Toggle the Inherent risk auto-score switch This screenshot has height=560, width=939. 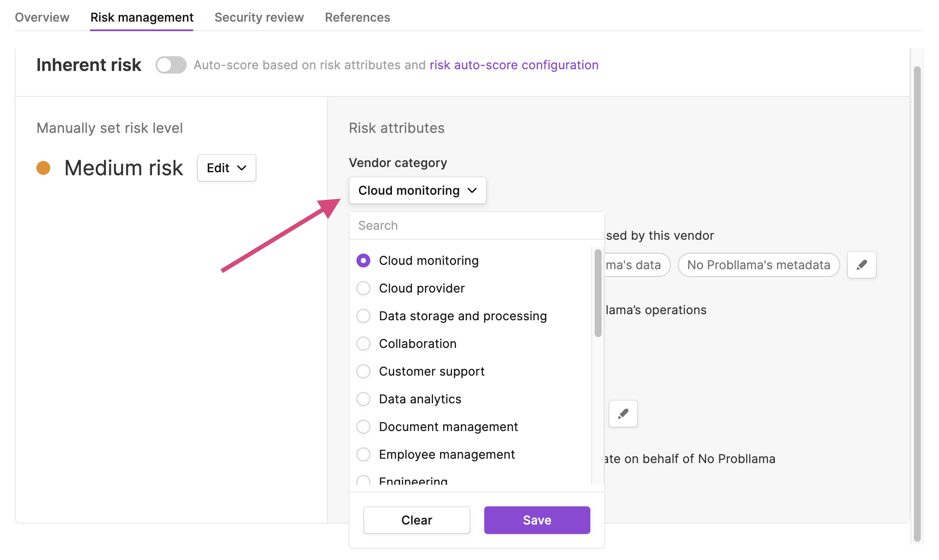pos(171,65)
